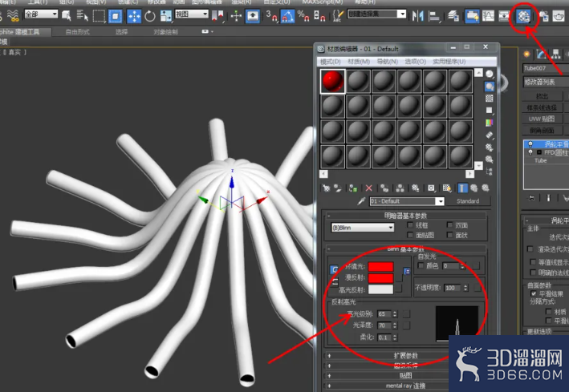Enable the 双面 (2-Sided) checkbox
Image resolution: width=569 pixels, height=392 pixels.
pyautogui.click(x=449, y=225)
